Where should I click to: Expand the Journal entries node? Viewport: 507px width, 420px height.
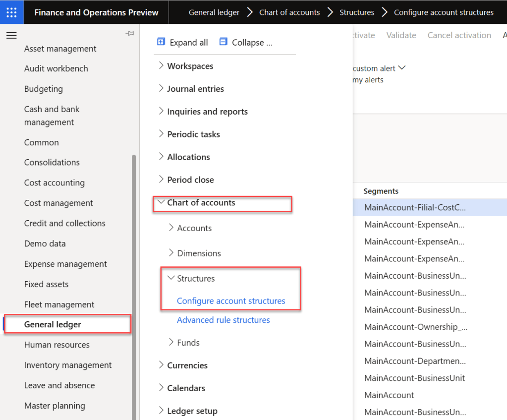(161, 88)
